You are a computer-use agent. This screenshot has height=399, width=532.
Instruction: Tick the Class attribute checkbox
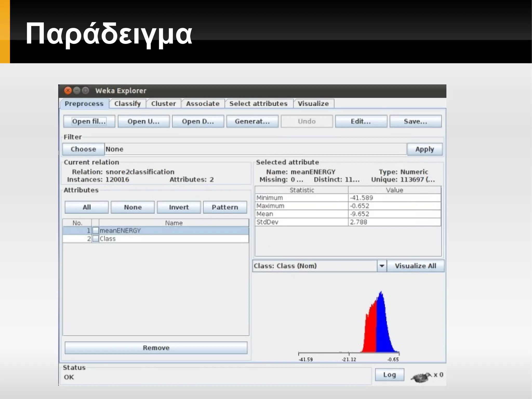[96, 239]
